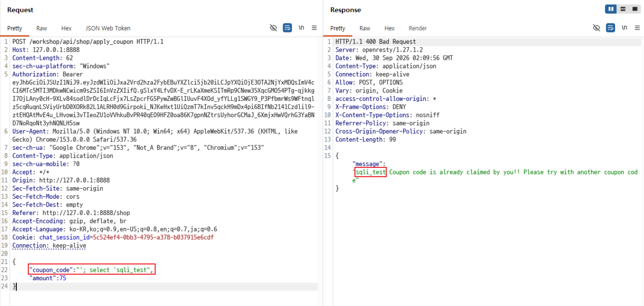Toggle \n newline display in Response panel

pos(624,28)
